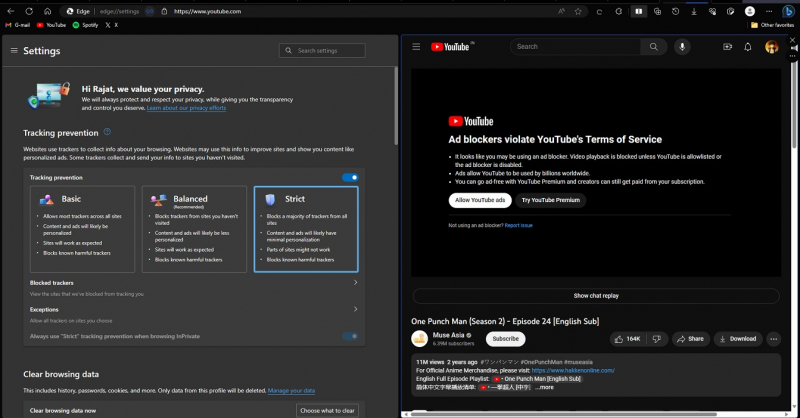
Task: Dislike the One Punch Man video
Action: (657, 339)
